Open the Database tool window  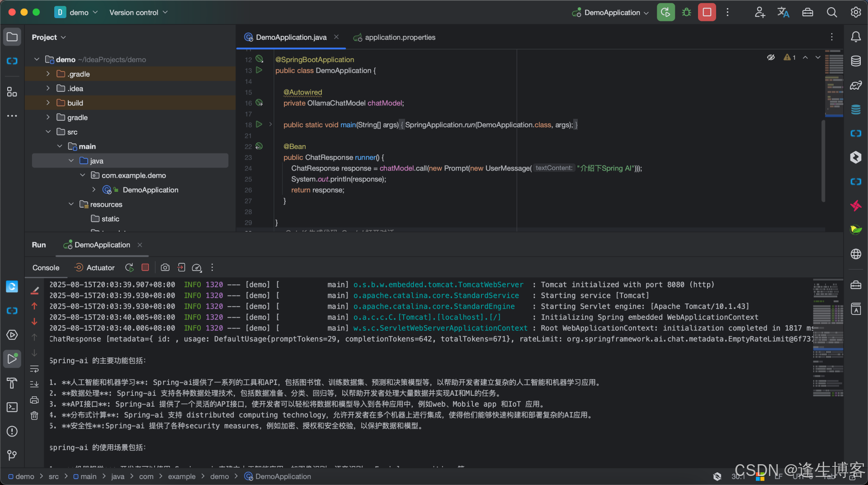pos(856,61)
